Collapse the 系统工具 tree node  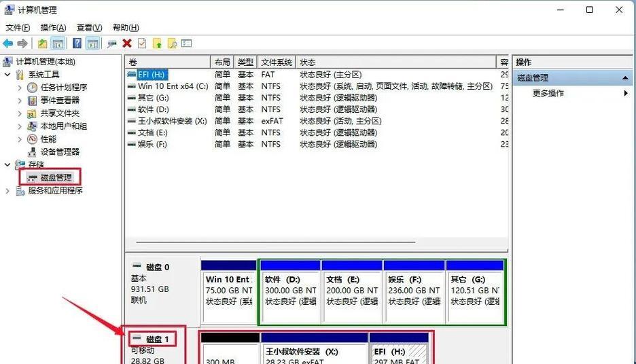point(7,75)
